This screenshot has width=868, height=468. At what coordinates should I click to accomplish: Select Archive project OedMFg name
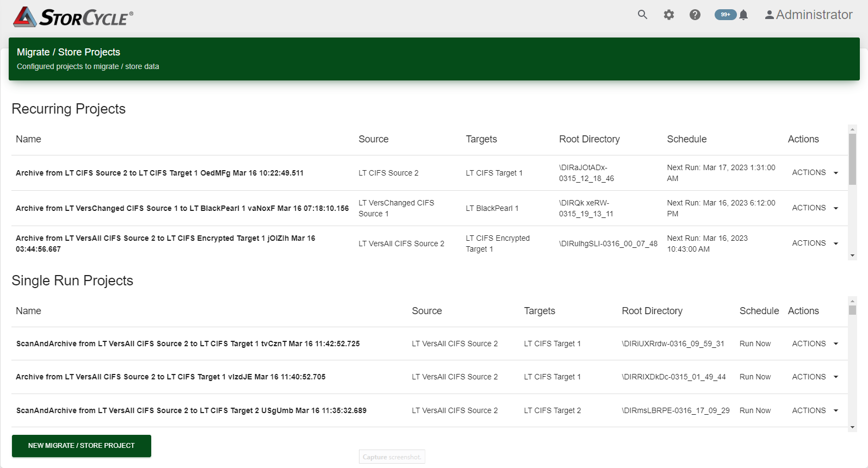click(x=159, y=173)
